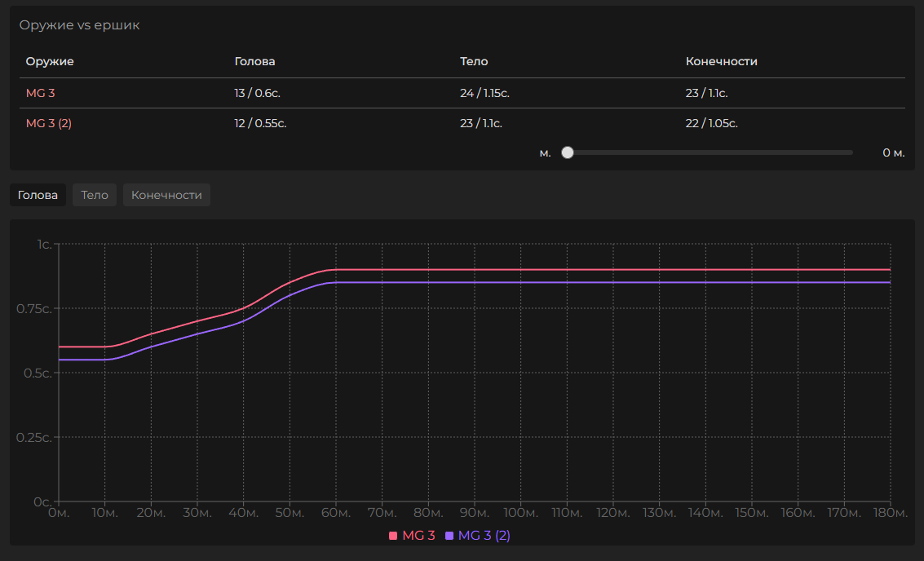Open the MG 3 (2) weapon link in table

(x=49, y=123)
